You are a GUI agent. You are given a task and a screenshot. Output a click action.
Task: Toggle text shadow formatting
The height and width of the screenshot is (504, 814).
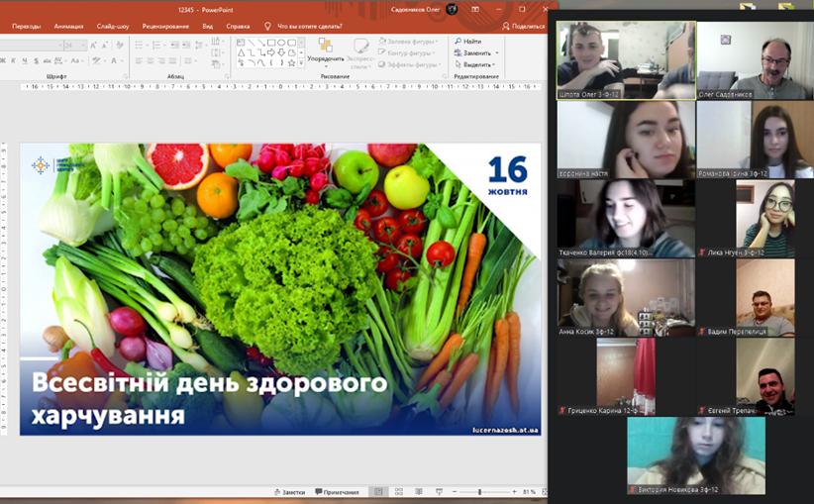tap(36, 60)
